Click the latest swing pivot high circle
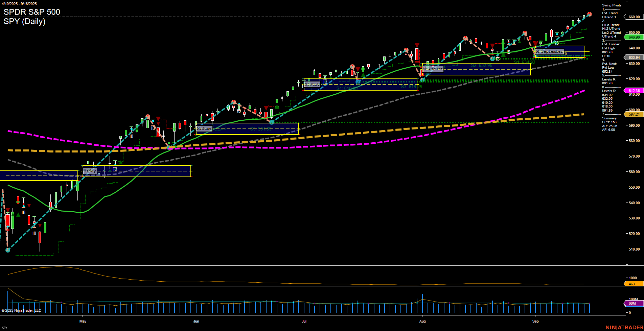Image resolution: width=644 pixels, height=331 pixels. coord(589,14)
